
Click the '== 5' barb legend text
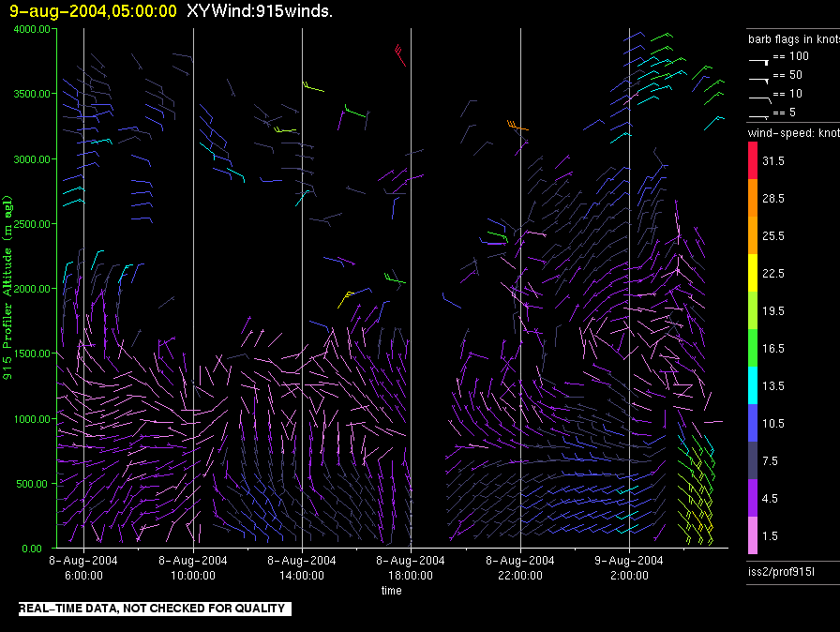[x=785, y=113]
